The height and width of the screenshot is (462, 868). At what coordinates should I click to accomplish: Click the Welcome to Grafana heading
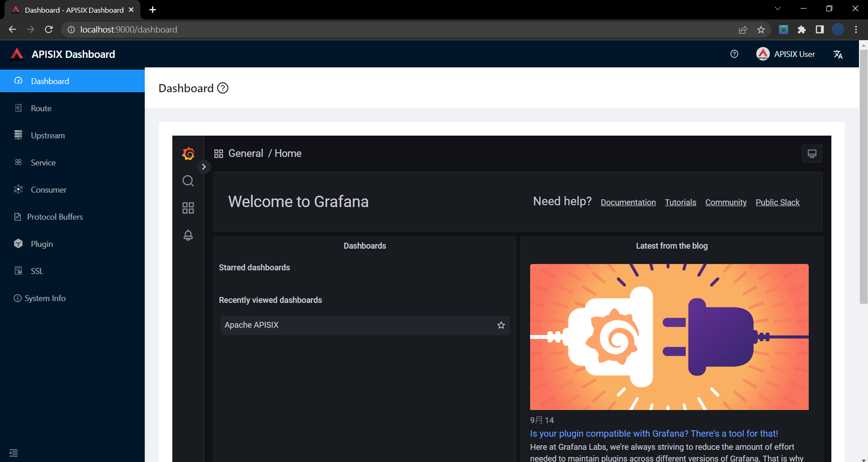coord(298,202)
